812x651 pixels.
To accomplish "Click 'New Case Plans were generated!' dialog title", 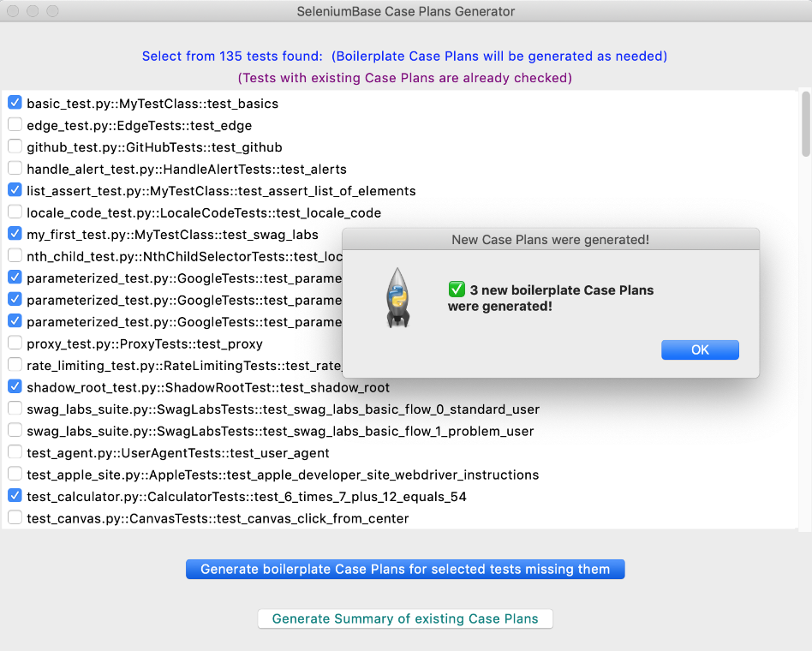I will (551, 240).
